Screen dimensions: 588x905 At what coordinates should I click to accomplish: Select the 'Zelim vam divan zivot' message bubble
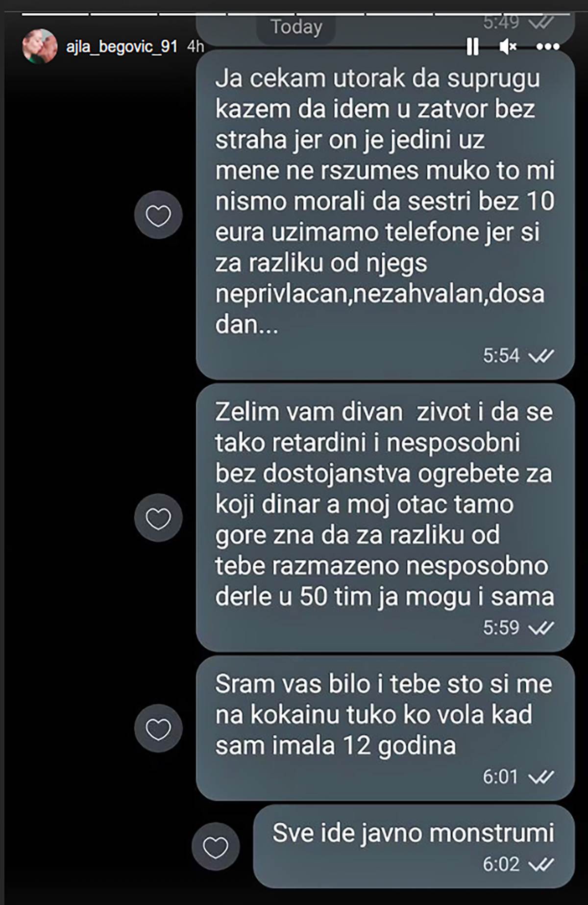[x=385, y=518]
